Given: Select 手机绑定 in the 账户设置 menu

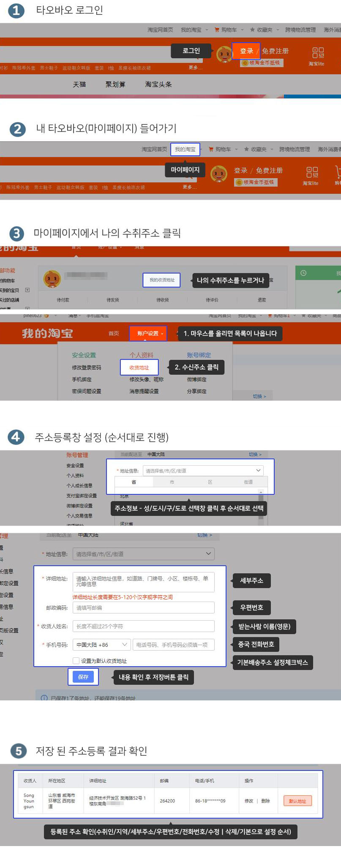Looking at the screenshot, I should pyautogui.click(x=82, y=380).
